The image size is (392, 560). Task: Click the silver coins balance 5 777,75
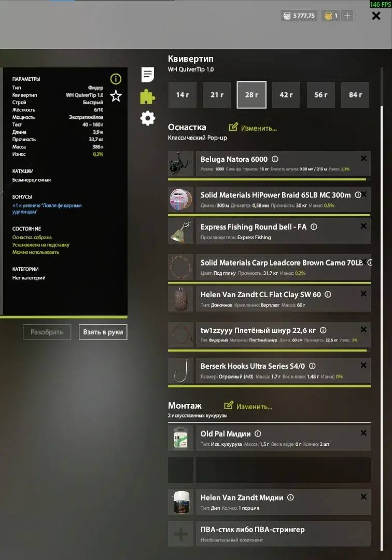[299, 16]
